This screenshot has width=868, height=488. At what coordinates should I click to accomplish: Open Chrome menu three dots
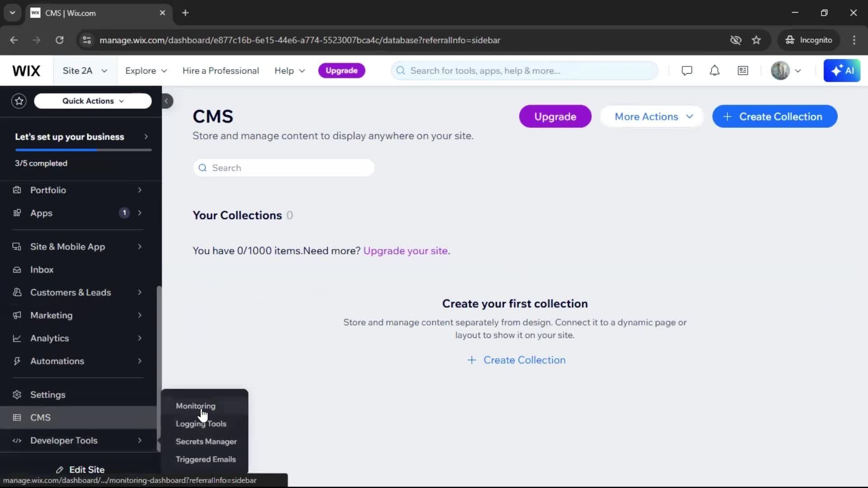(854, 40)
